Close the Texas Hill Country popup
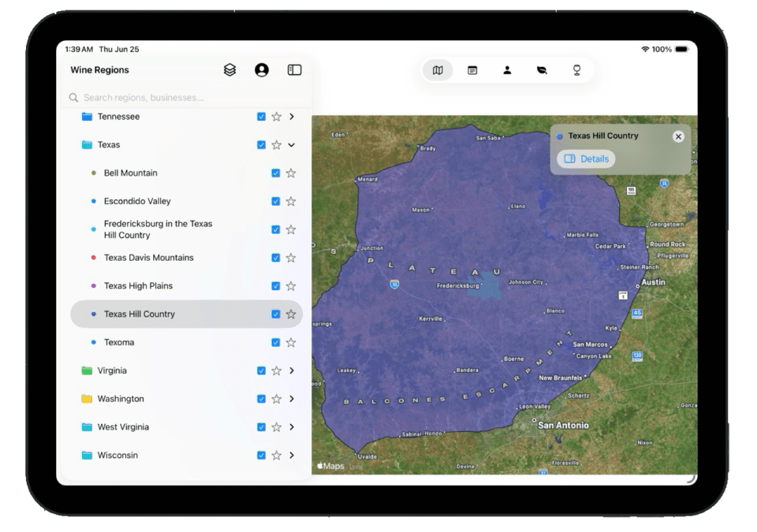This screenshot has height=532, width=757. 678,136
